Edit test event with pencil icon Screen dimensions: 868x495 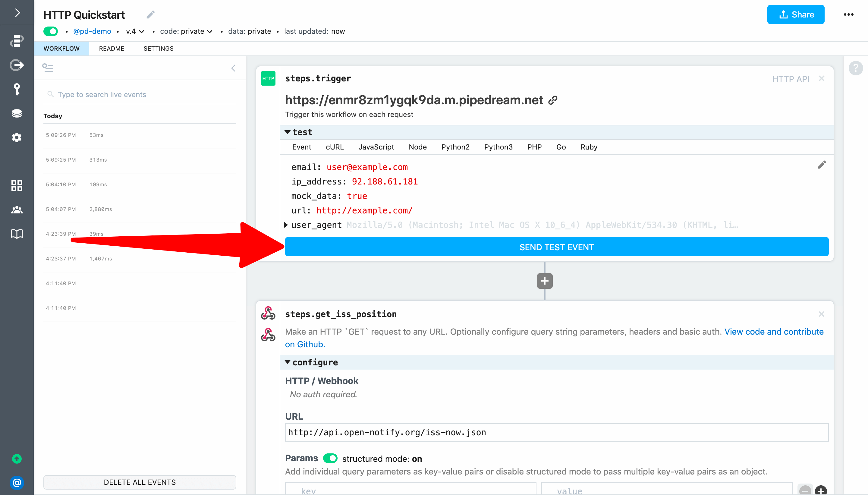822,165
